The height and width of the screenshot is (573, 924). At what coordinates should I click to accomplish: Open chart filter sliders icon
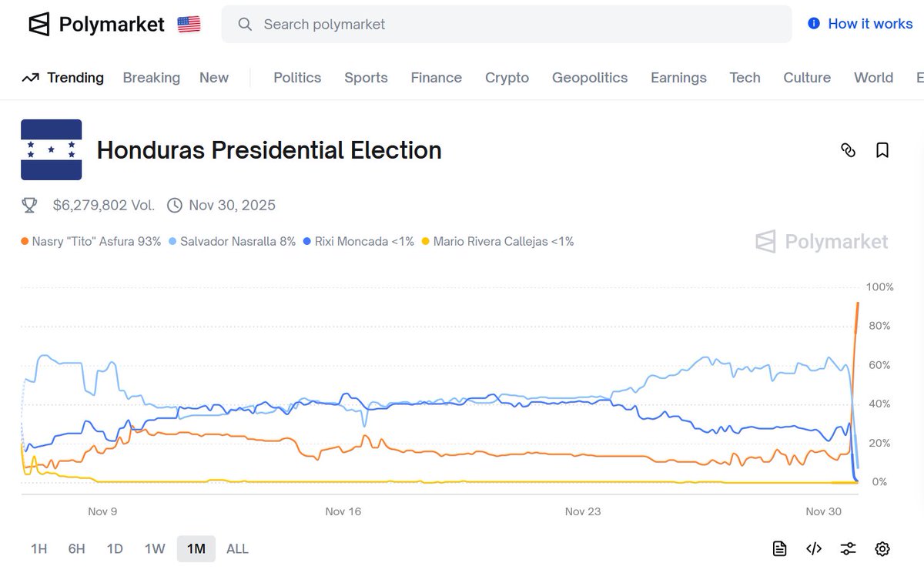pyautogui.click(x=848, y=548)
